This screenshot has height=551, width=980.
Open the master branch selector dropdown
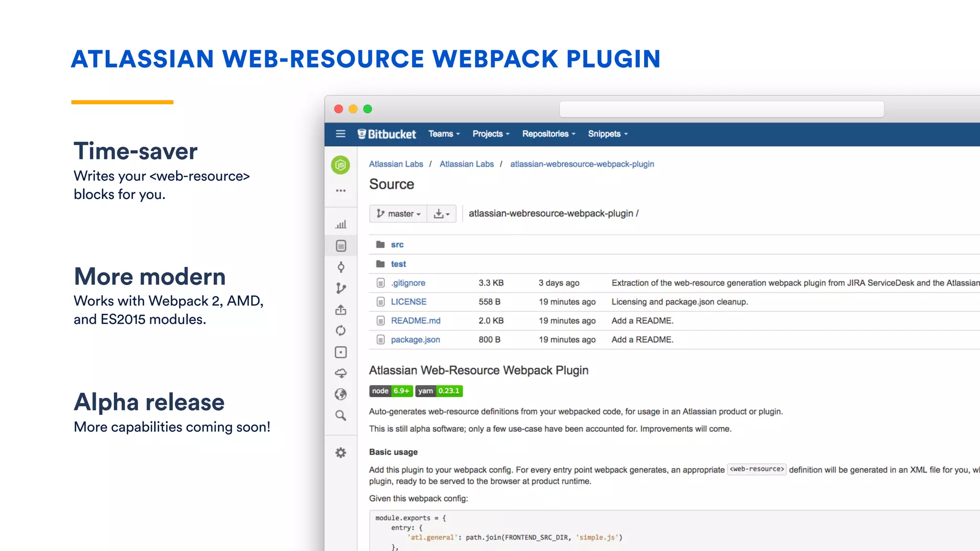coord(398,214)
